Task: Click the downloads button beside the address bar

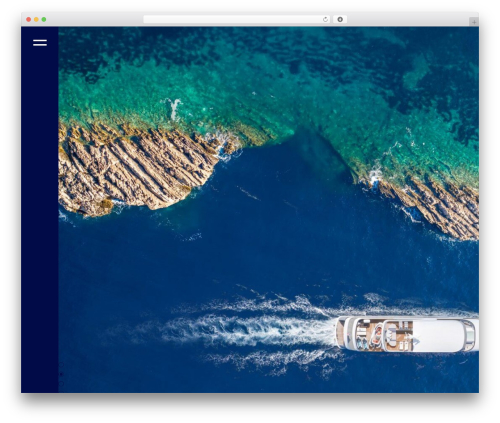Action: (340, 19)
